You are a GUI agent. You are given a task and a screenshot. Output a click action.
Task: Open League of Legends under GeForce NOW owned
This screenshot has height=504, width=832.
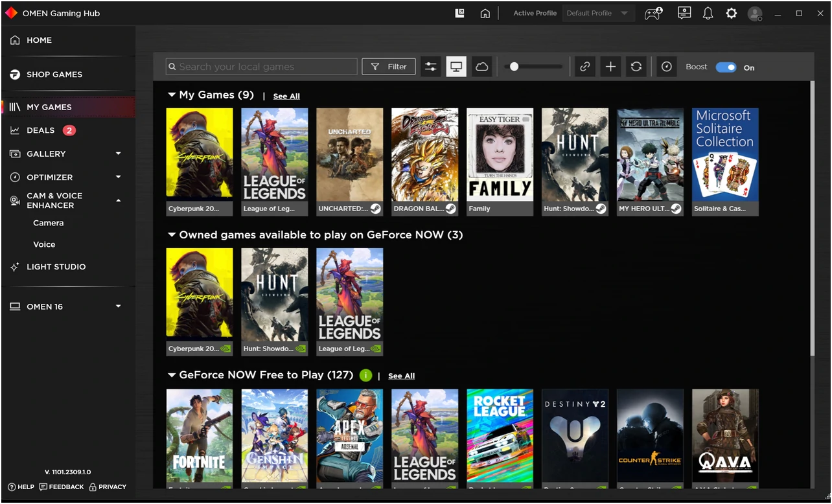pos(350,301)
